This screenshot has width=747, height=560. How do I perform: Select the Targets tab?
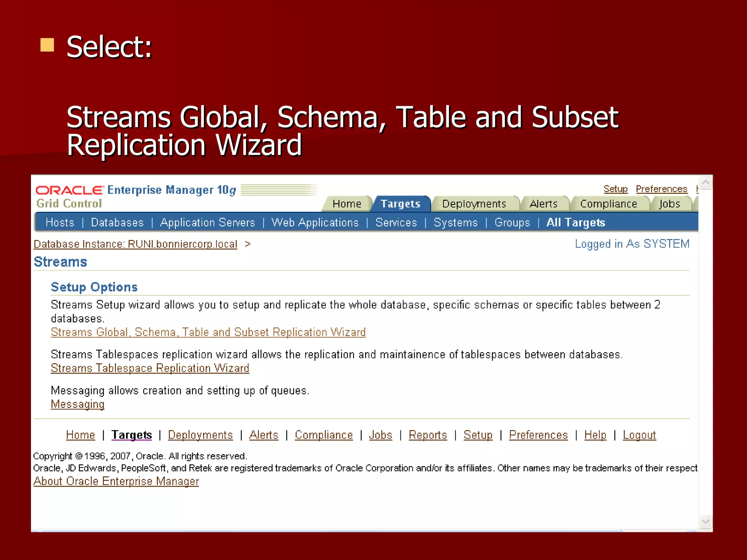[400, 204]
